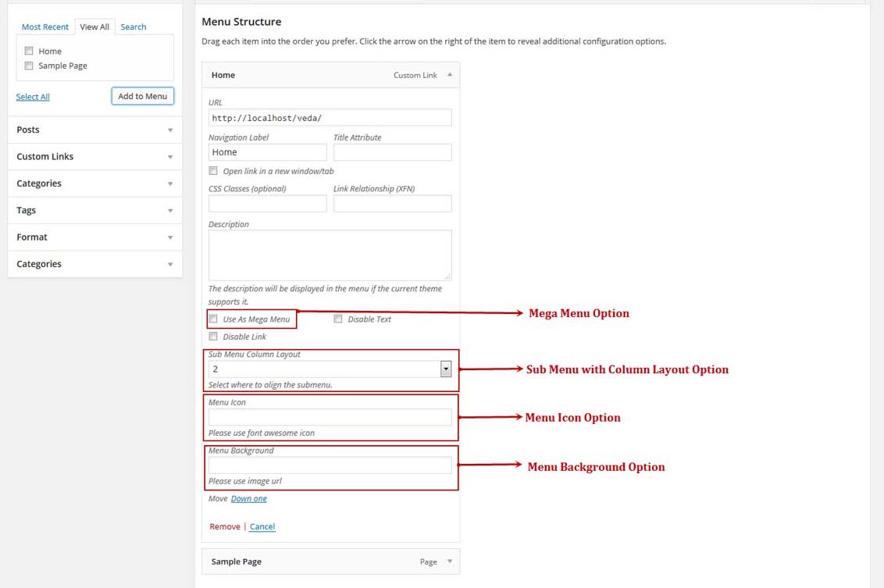Enable Use As Mega Menu checkbox
The image size is (884, 588).
coord(213,319)
